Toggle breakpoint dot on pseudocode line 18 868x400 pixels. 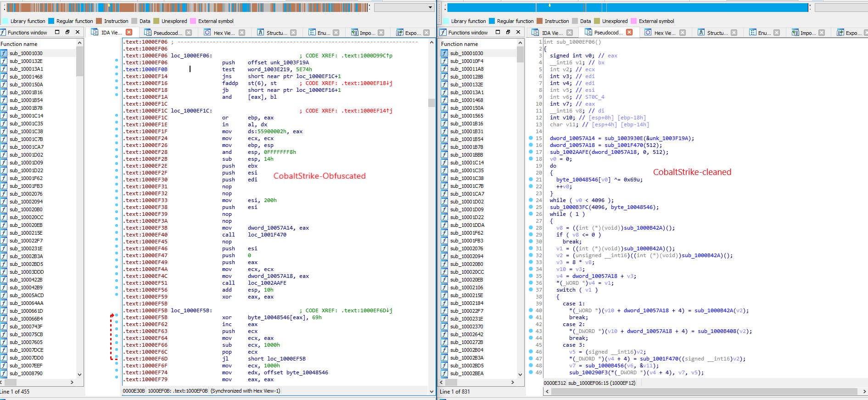click(x=531, y=158)
